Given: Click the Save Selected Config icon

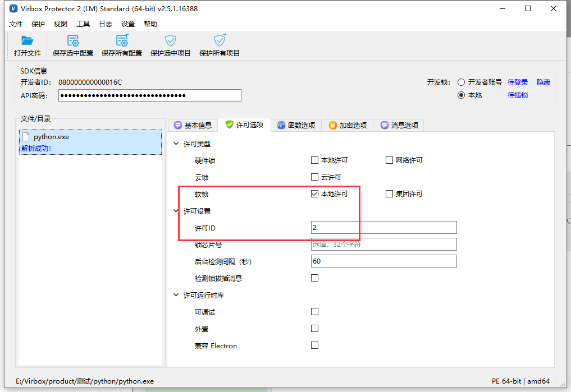Looking at the screenshot, I should [73, 40].
